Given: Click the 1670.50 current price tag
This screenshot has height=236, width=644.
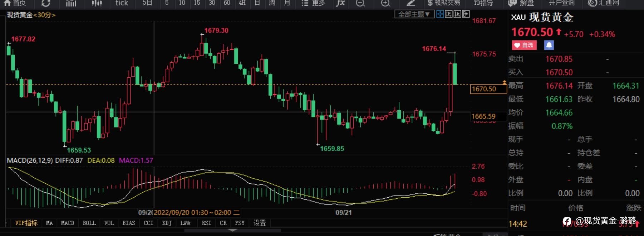Looking at the screenshot, I should pyautogui.click(x=488, y=89).
